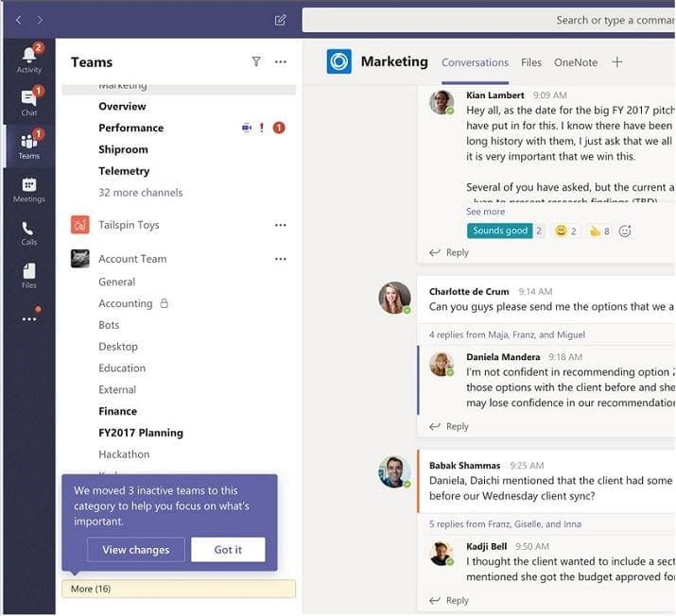Click the 'View changes' button

[x=136, y=550]
